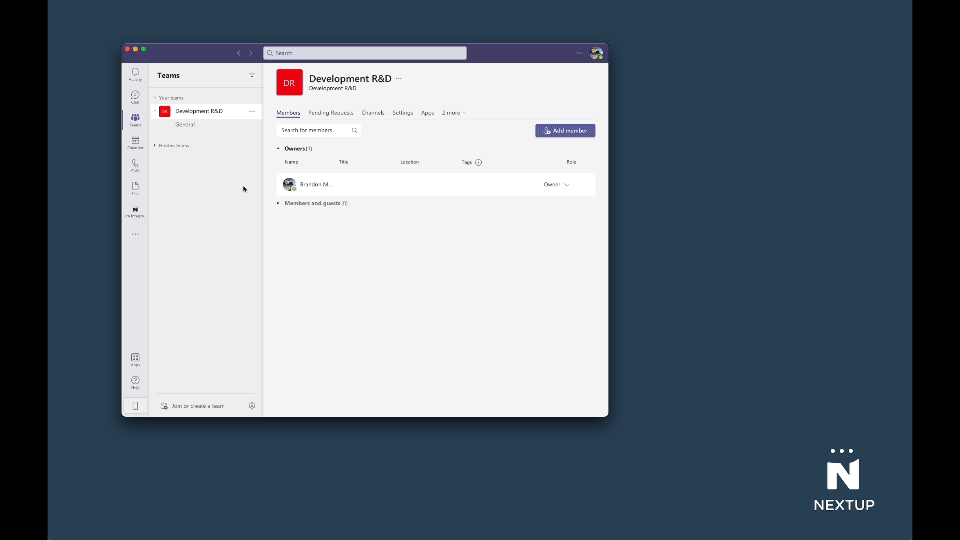Image resolution: width=960 pixels, height=540 pixels.
Task: Click magnifier in Search for members box
Action: point(354,130)
